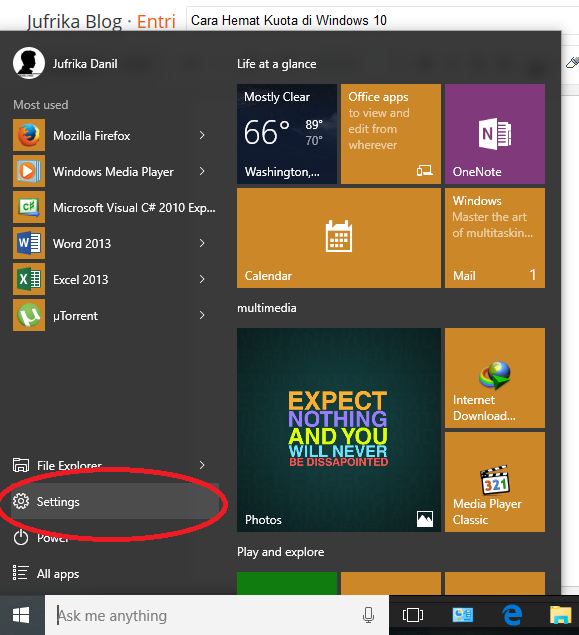579x635 pixels.
Task: Expand Word 2013 jump list arrow
Action: click(202, 243)
